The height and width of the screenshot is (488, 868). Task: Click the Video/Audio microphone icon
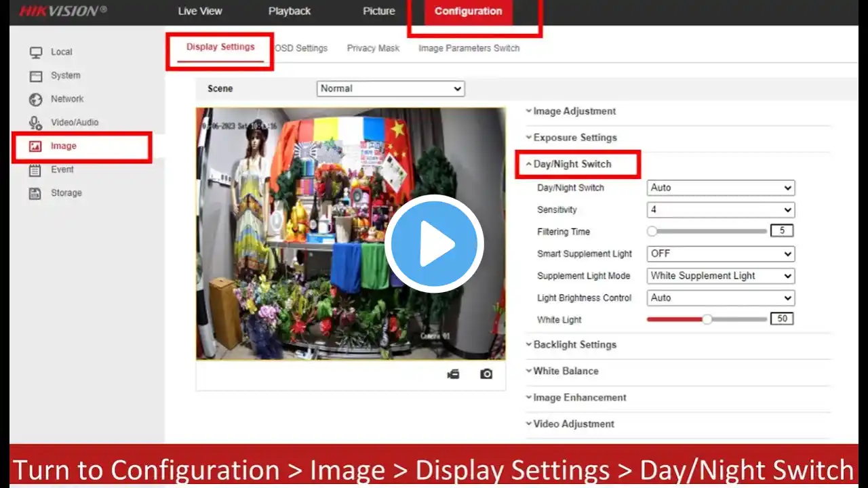pyautogui.click(x=36, y=123)
